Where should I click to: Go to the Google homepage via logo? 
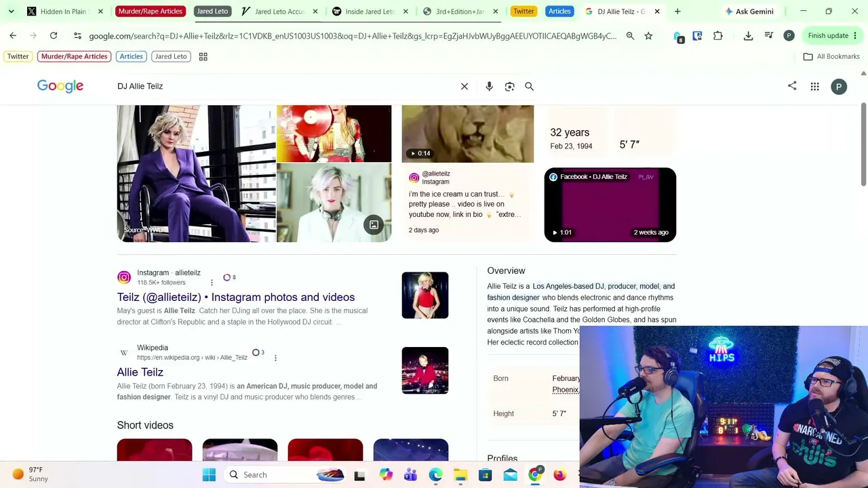(x=60, y=86)
